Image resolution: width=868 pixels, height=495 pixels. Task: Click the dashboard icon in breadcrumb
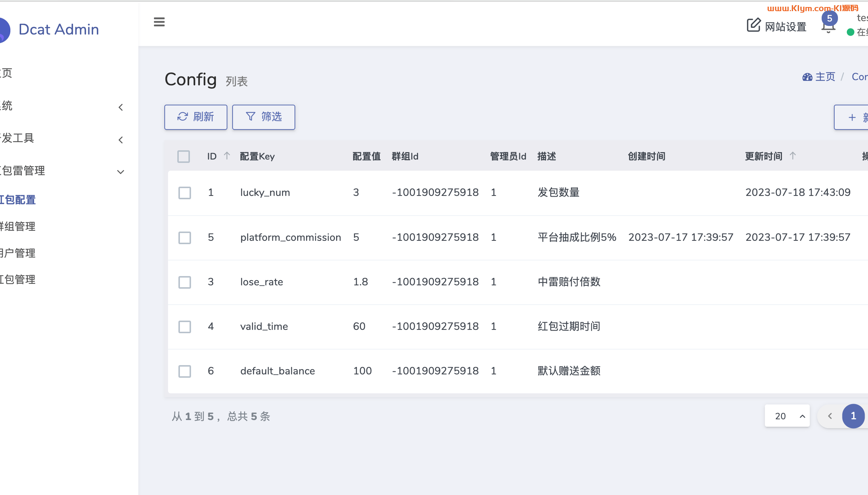click(807, 77)
